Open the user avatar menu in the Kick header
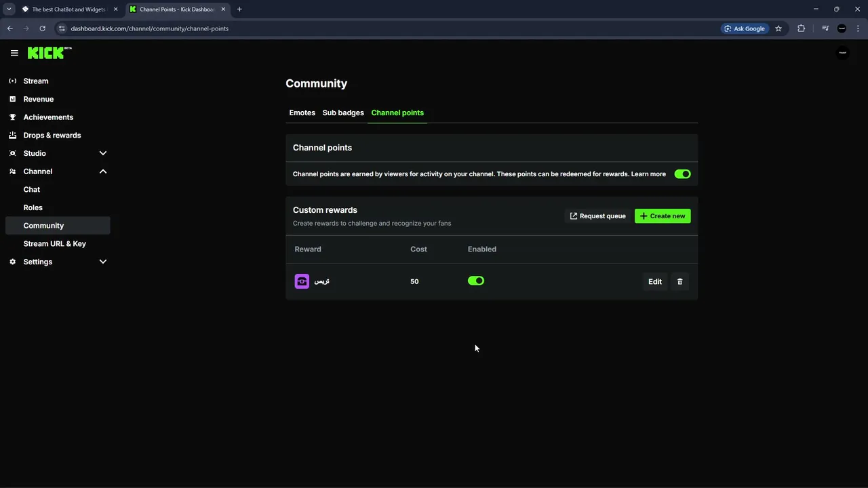 [842, 53]
